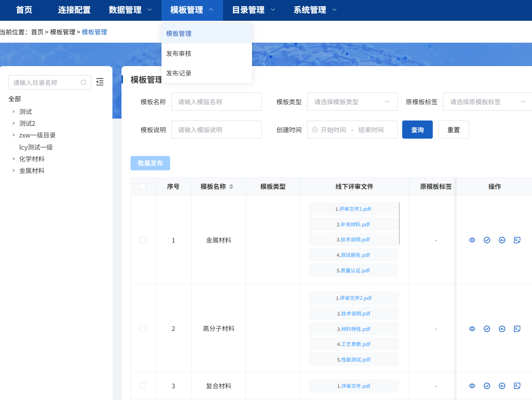Sort table by 模板名称 column arrows
This screenshot has width=532, height=400.
click(231, 187)
